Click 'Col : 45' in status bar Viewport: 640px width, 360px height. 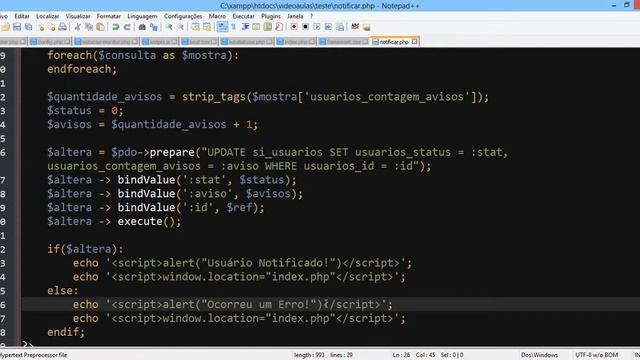(x=425, y=355)
